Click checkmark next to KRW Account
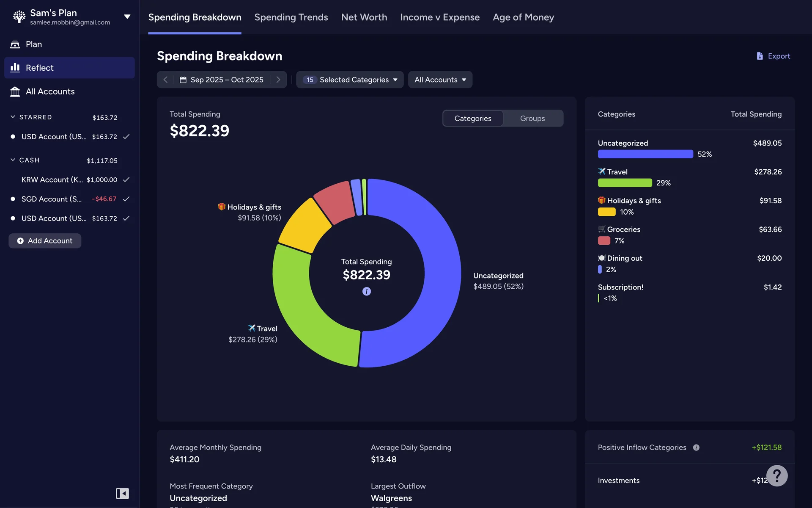812x508 pixels. click(126, 179)
